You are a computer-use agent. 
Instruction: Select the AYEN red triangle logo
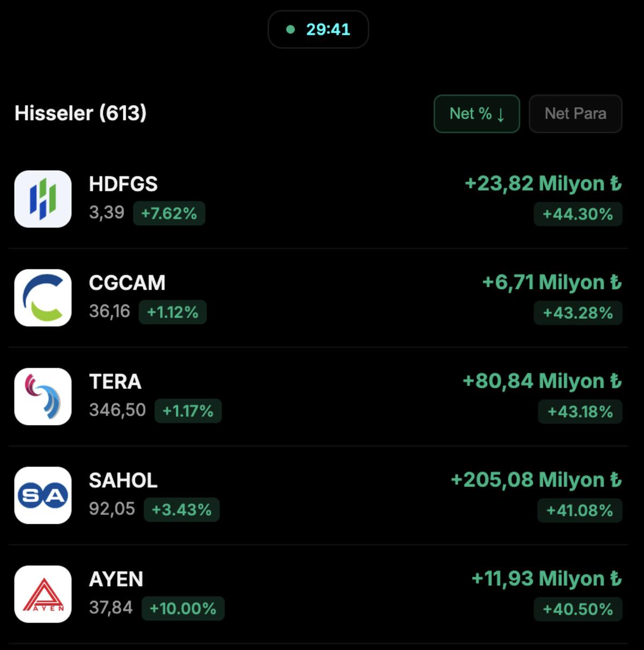[43, 594]
